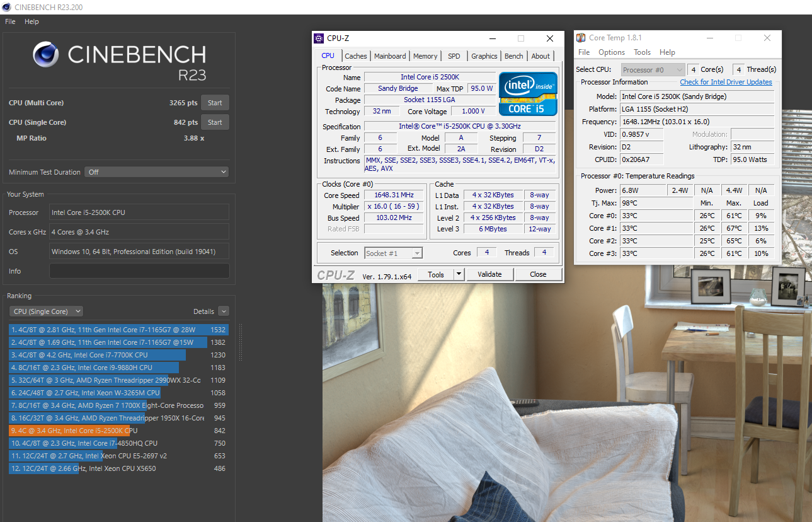This screenshot has width=812, height=522.
Task: Open the ranking type CPU (Single Core) dropdown
Action: [46, 311]
